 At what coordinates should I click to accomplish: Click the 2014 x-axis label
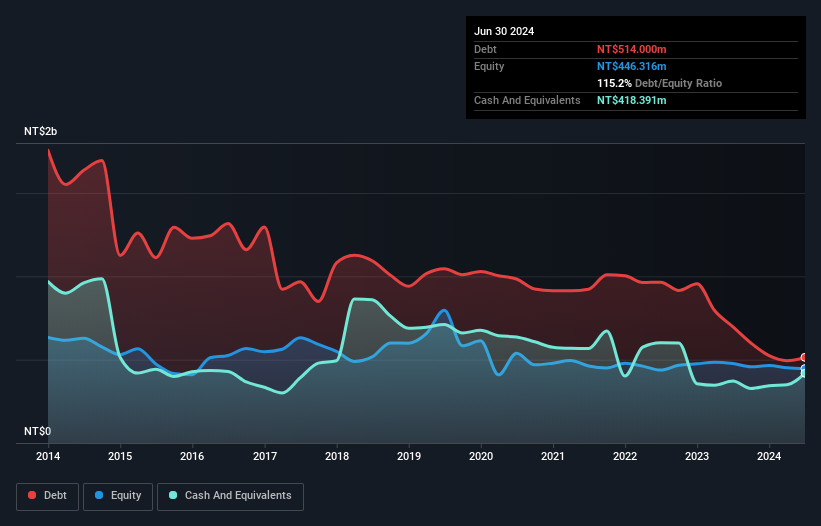point(48,456)
